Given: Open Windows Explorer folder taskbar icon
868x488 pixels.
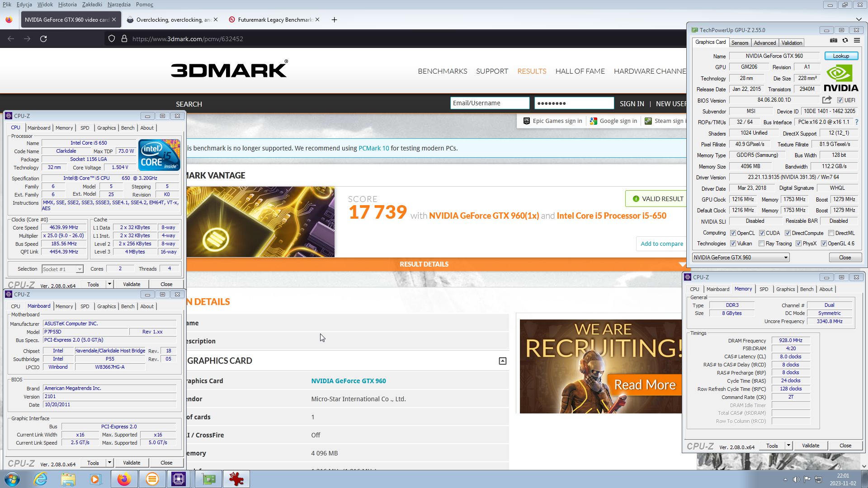Looking at the screenshot, I should 68,479.
